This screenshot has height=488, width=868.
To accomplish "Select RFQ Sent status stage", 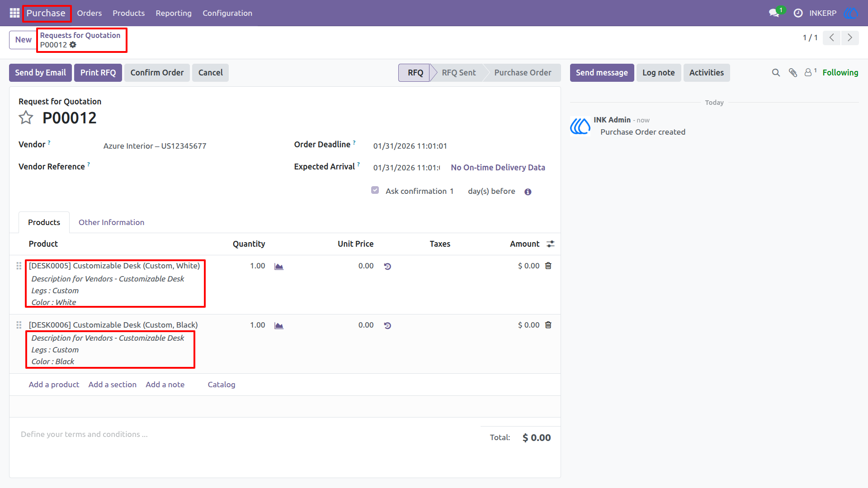I will coord(458,73).
